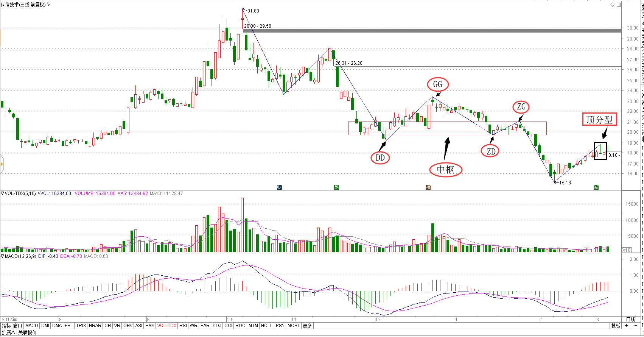Click the green 跌 event marker on chart
This screenshot has height=337, width=644.
(336, 187)
